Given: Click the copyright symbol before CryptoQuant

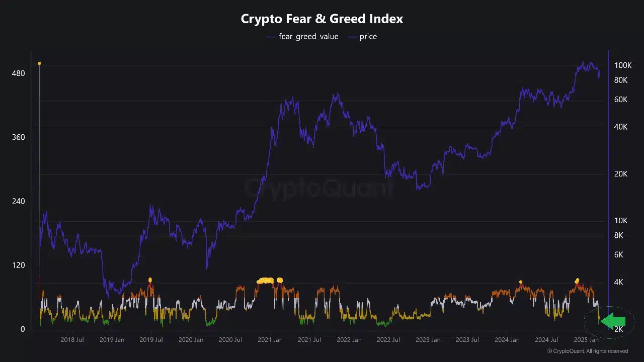Looking at the screenshot, I should click(x=550, y=351).
